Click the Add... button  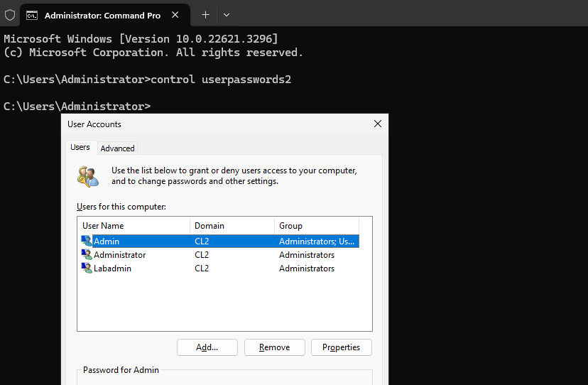(x=207, y=347)
